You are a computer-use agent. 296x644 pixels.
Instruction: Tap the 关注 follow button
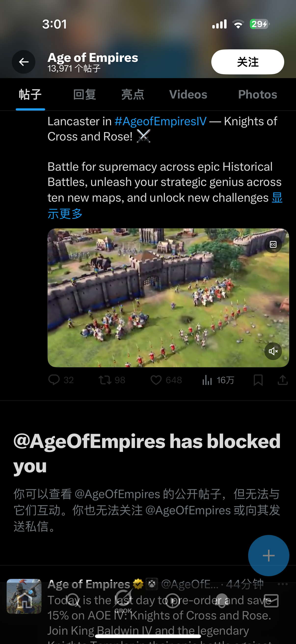(x=248, y=62)
